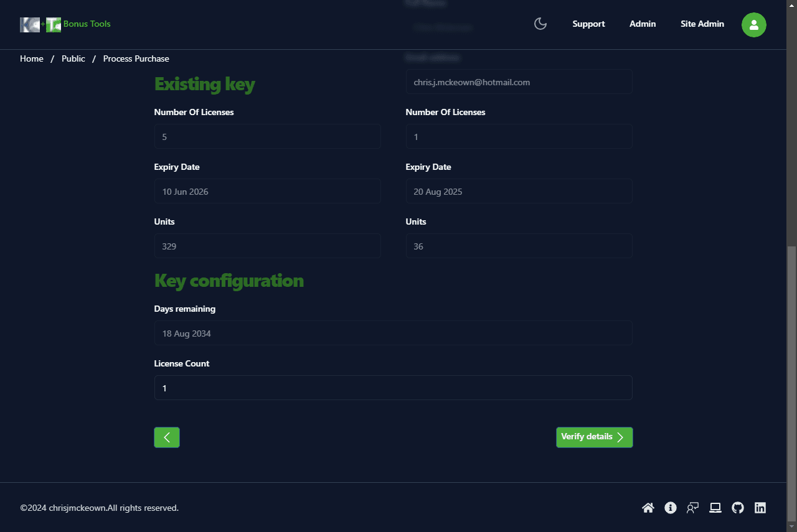Open the footer home icon
The width and height of the screenshot is (797, 532).
648,508
